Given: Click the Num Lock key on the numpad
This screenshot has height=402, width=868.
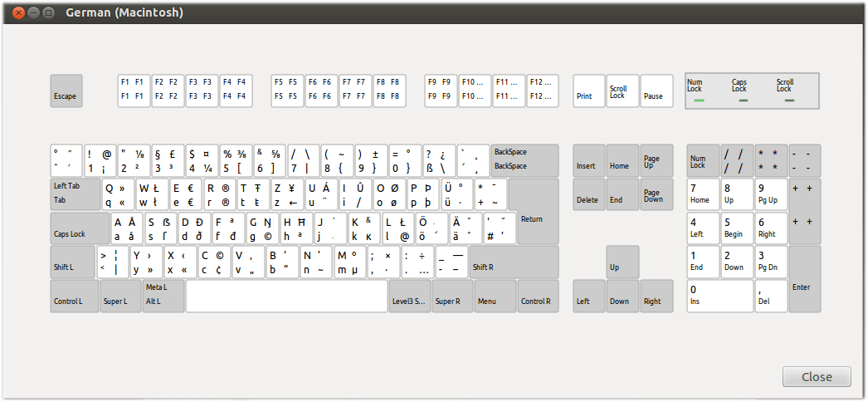Looking at the screenshot, I should click(703, 160).
